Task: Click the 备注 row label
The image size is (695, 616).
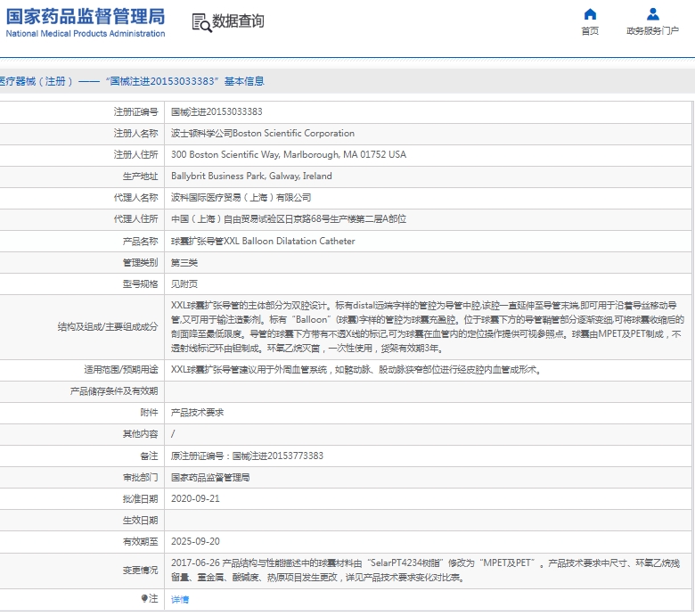Action: pos(149,456)
